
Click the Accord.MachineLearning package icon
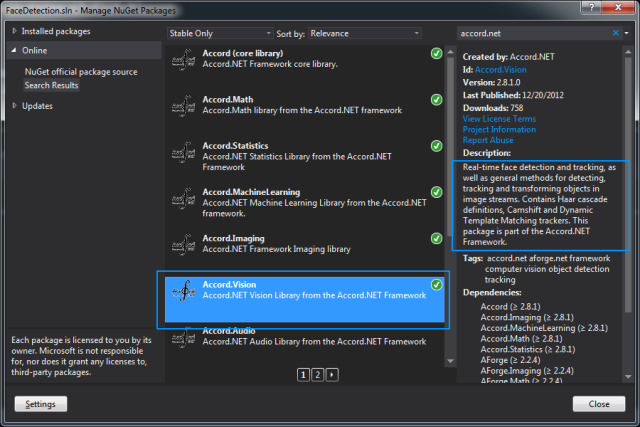point(184,199)
